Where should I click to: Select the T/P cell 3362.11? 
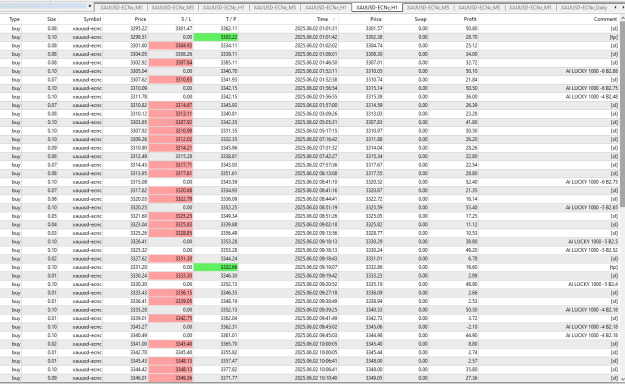(228, 29)
